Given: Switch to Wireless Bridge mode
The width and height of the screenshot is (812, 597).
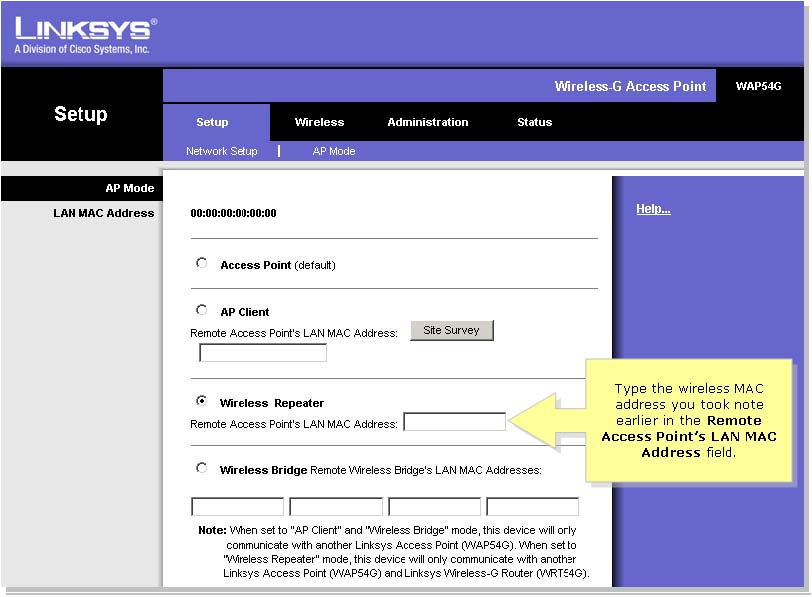Looking at the screenshot, I should [201, 467].
